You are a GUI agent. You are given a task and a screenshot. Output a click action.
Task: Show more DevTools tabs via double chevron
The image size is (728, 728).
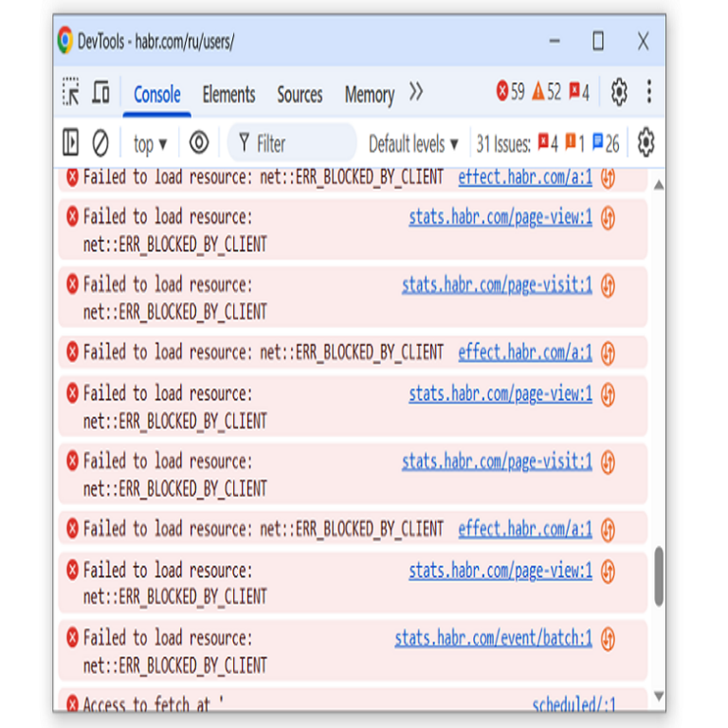point(416,92)
